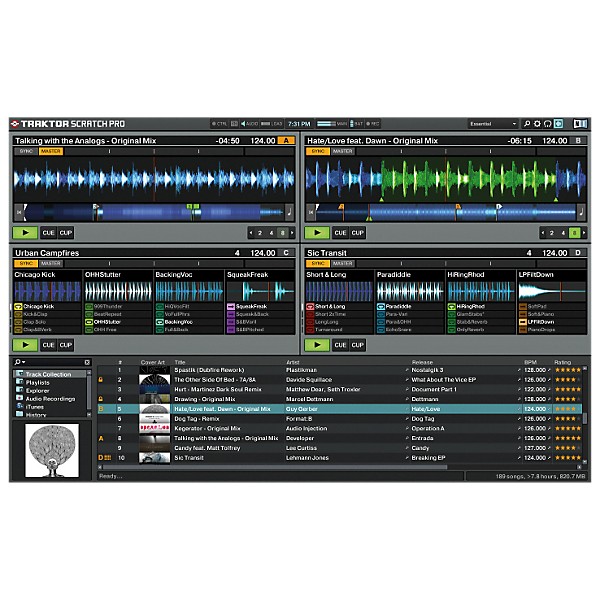The height and width of the screenshot is (600, 600).
Task: Click the Paradiddle sample slot icon
Action: [x=381, y=307]
